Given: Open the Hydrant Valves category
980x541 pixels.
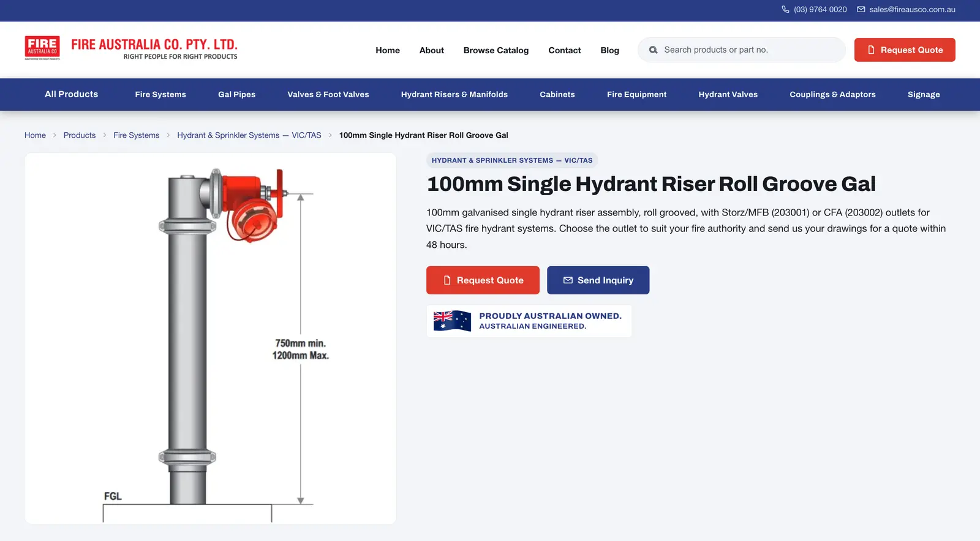Looking at the screenshot, I should (728, 94).
